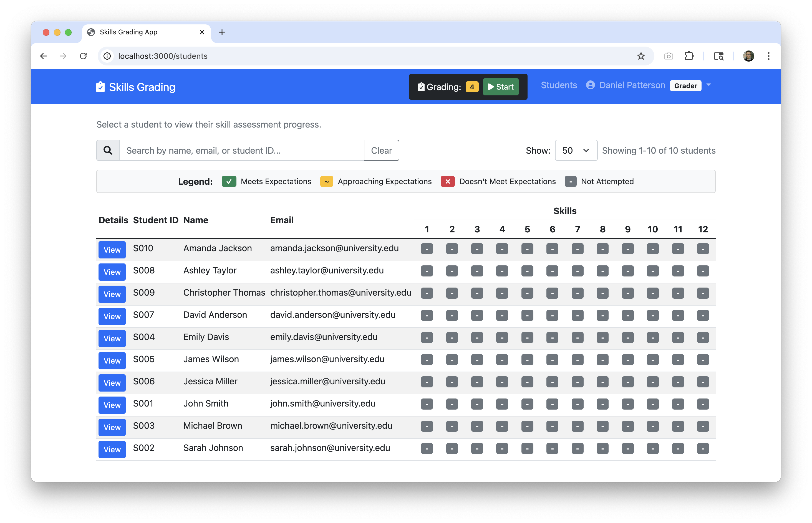View details for Sarah Johnson
Image resolution: width=812 pixels, height=523 pixels.
pyautogui.click(x=112, y=449)
